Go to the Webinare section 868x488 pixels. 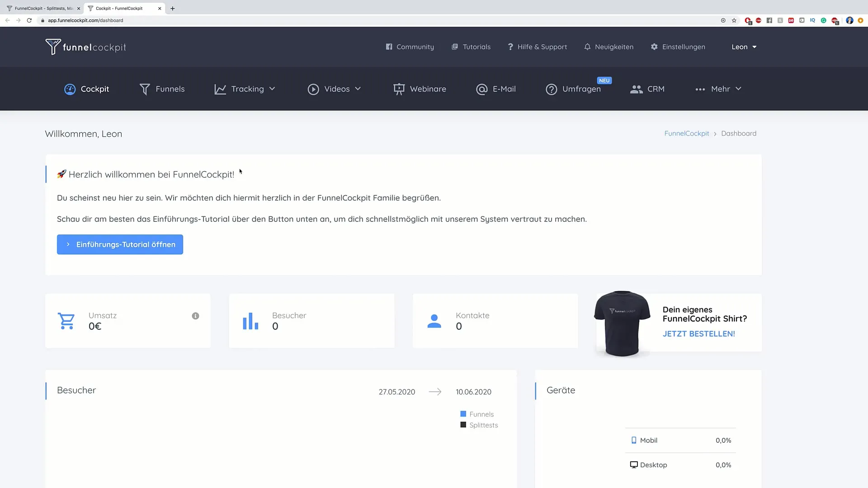pyautogui.click(x=420, y=89)
